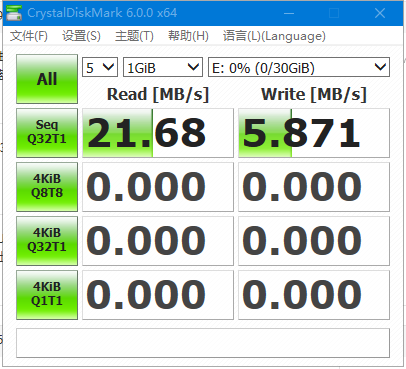Start the 4KiB Q1T1 test
The height and width of the screenshot is (369, 406).
point(47,295)
